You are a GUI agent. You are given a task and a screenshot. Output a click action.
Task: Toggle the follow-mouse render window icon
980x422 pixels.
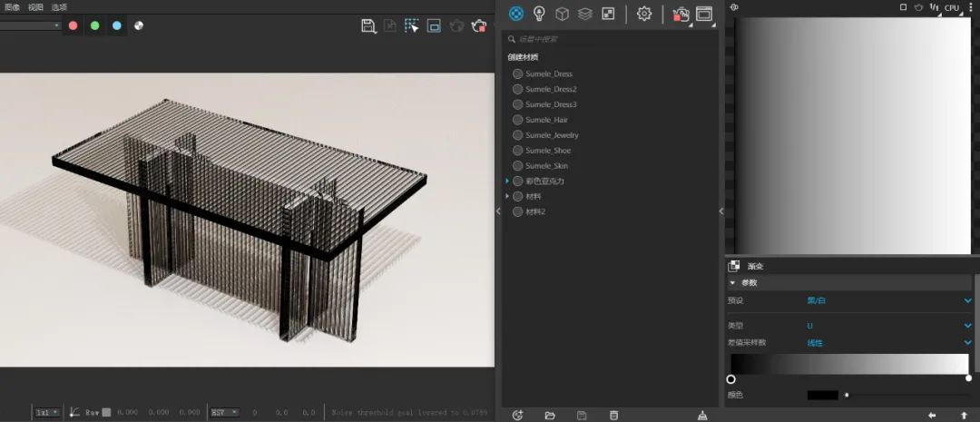[x=434, y=25]
